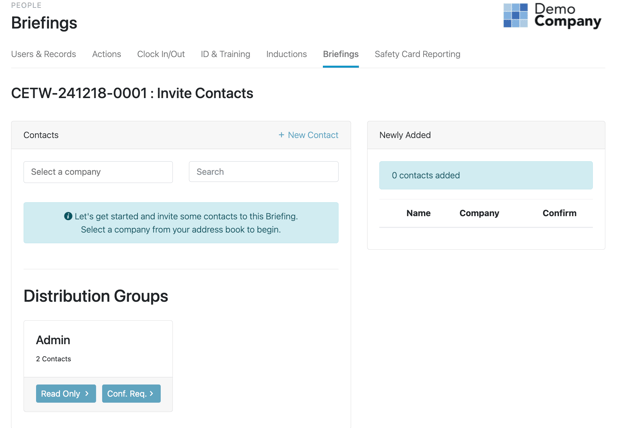Open the Actions tab

[x=107, y=54]
